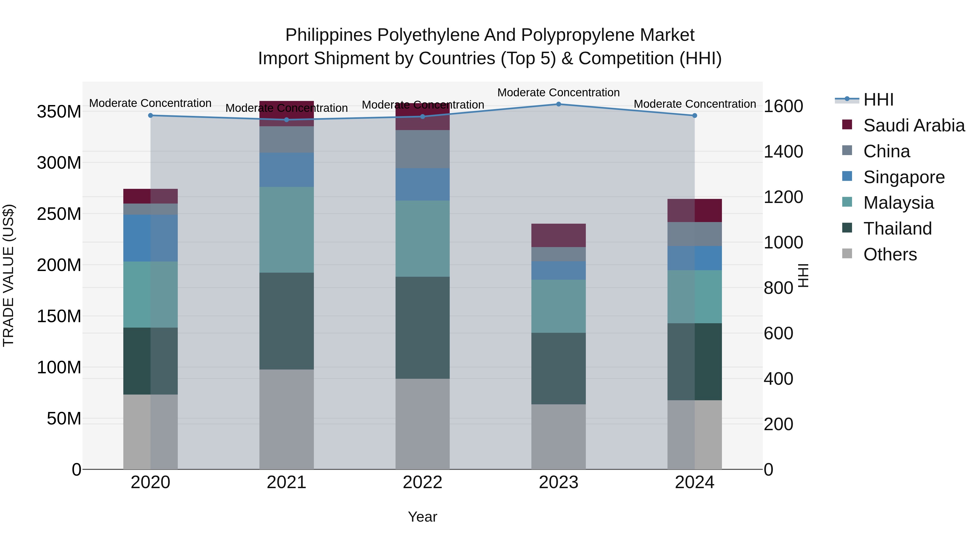Click 2024 Moderate Concentration annotation
The height and width of the screenshot is (551, 980).
coord(695,104)
